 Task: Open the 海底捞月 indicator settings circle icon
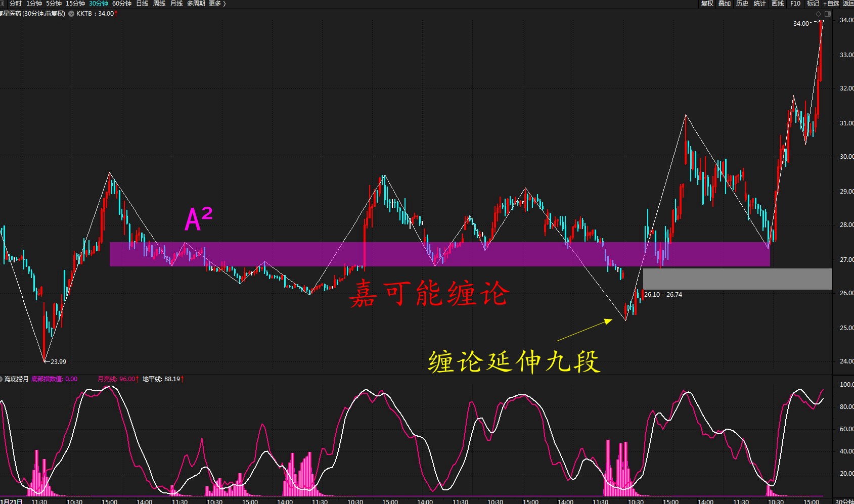coord(1,379)
